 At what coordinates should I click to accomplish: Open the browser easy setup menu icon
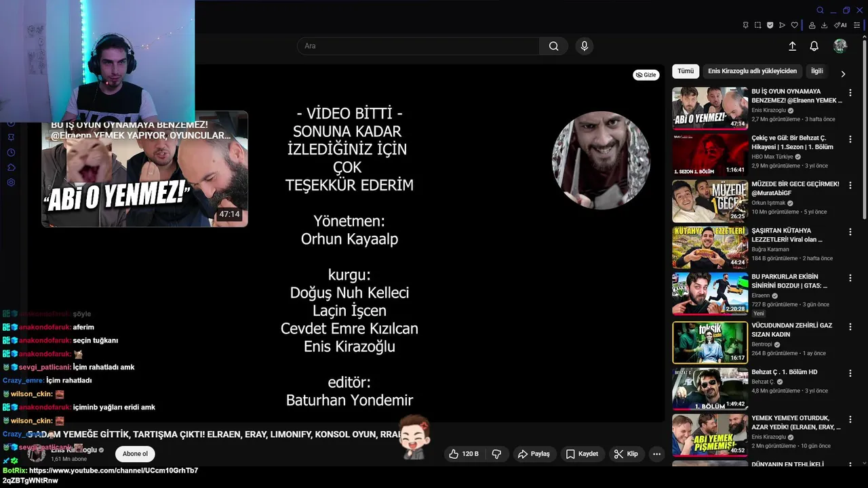(859, 25)
